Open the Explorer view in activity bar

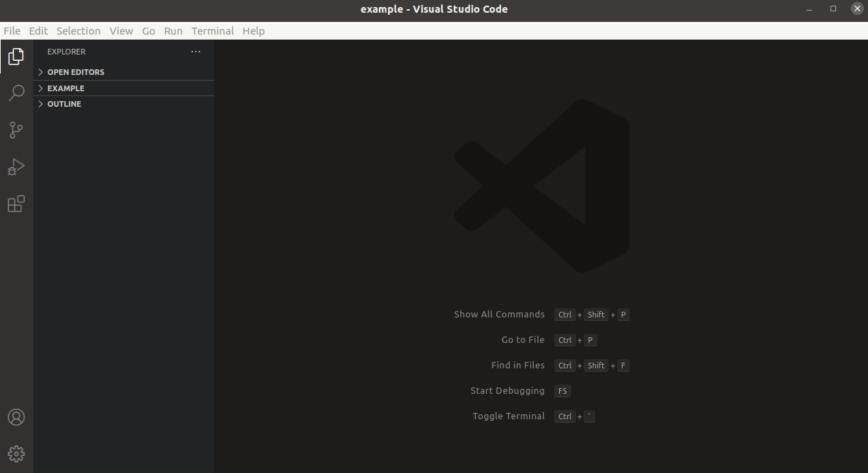click(16, 57)
